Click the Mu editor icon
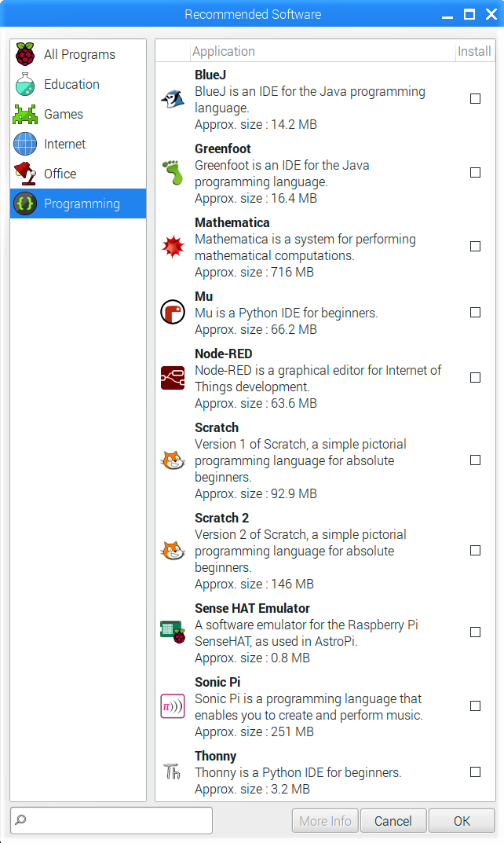The width and height of the screenshot is (504, 843). click(x=172, y=313)
